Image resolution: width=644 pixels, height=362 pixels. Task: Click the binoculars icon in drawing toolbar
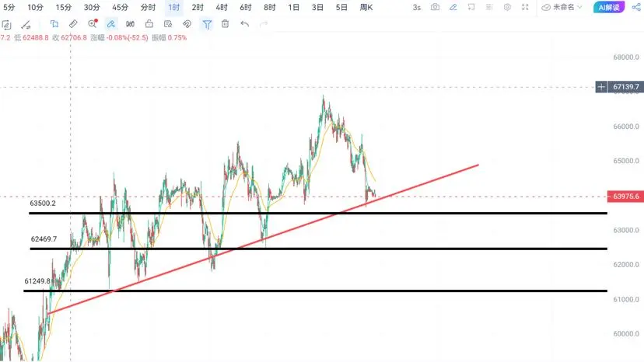pos(130,24)
